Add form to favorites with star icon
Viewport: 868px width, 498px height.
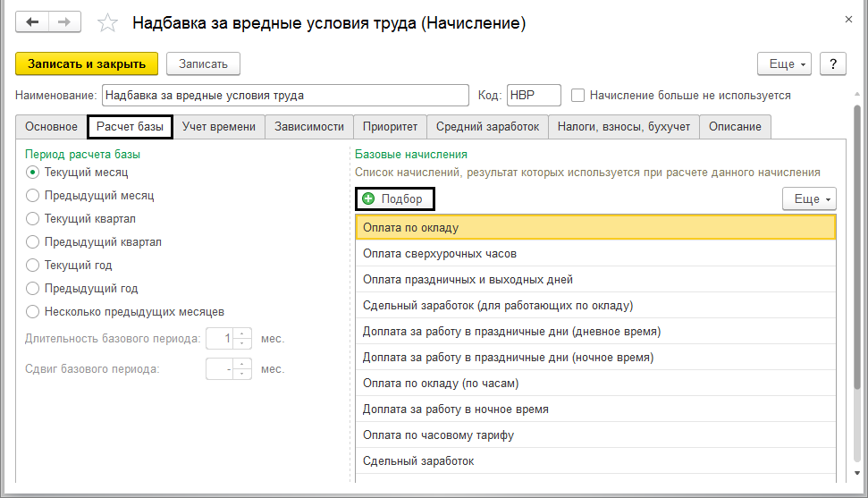108,23
